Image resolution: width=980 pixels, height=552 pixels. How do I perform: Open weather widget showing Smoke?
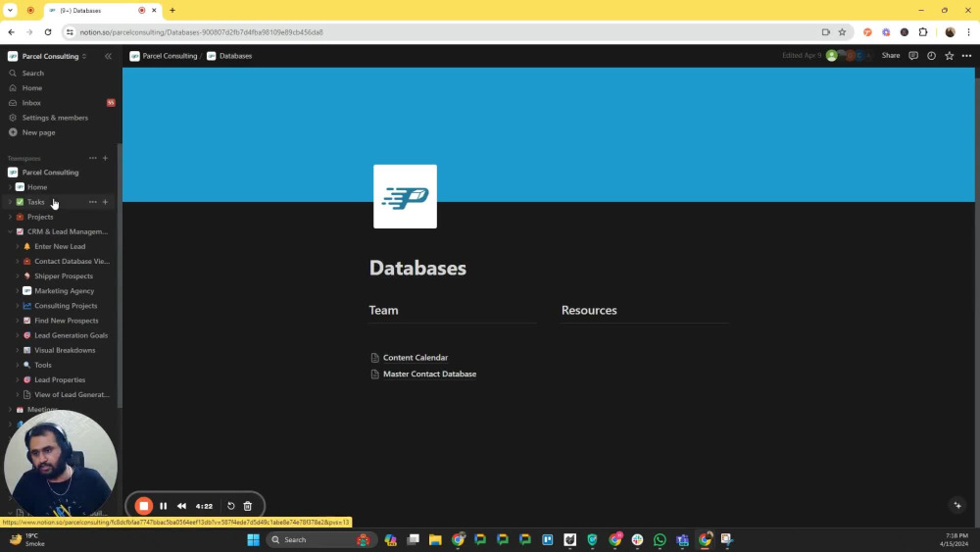[26, 539]
